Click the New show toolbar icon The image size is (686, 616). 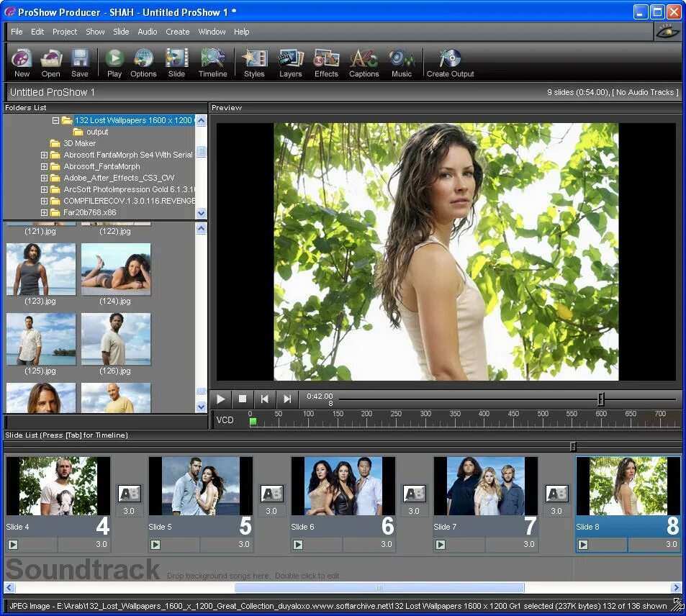point(22,58)
